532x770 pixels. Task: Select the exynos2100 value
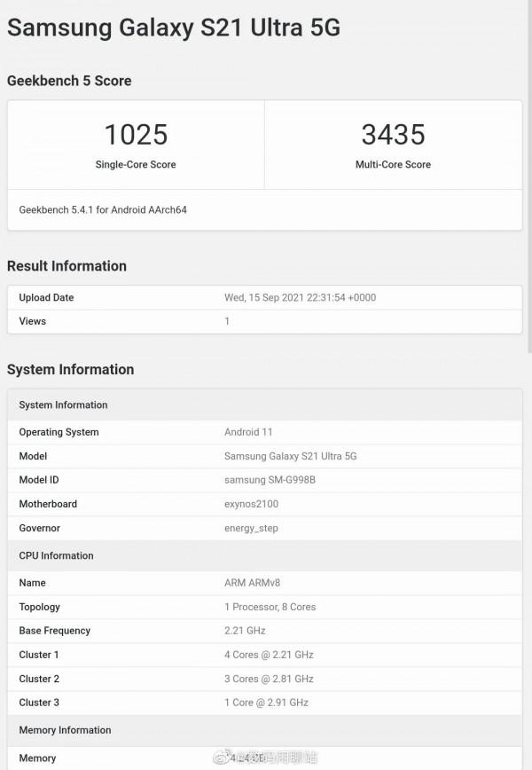[x=251, y=504]
